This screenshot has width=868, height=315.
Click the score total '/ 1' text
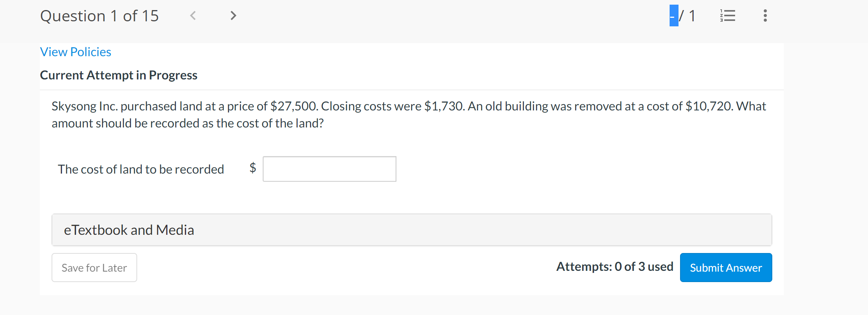[x=687, y=16]
